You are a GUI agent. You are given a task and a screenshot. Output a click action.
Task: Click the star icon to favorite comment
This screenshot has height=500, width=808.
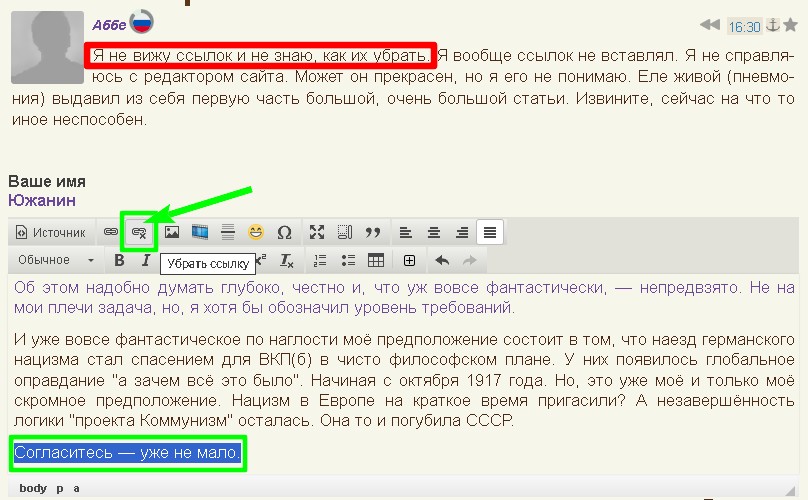coord(790,25)
